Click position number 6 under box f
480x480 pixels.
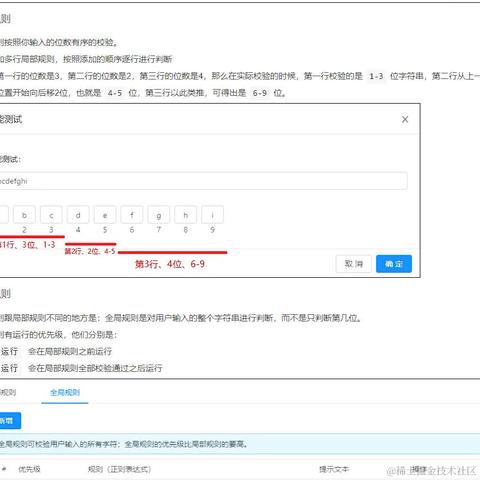[x=132, y=230]
